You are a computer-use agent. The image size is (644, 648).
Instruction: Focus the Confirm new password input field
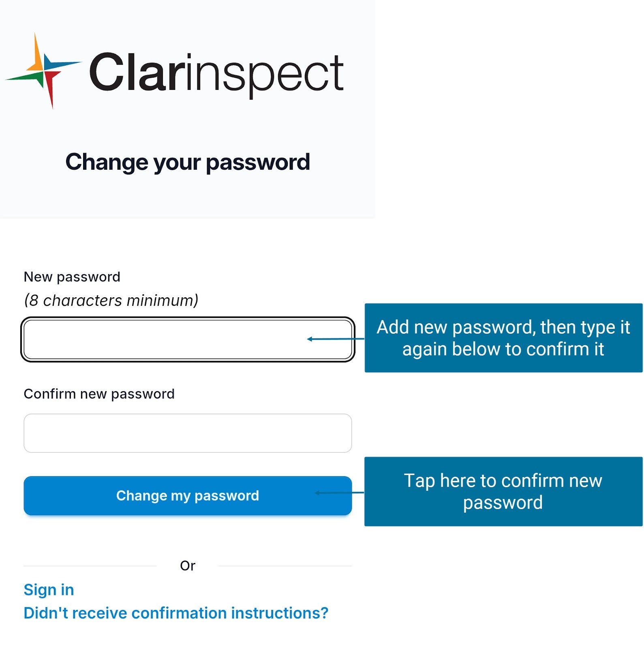tap(188, 433)
